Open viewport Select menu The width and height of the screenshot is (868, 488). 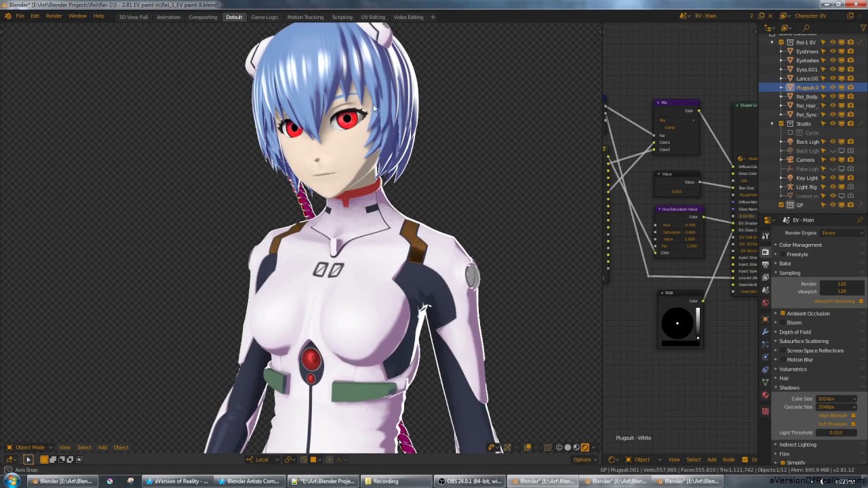84,447
